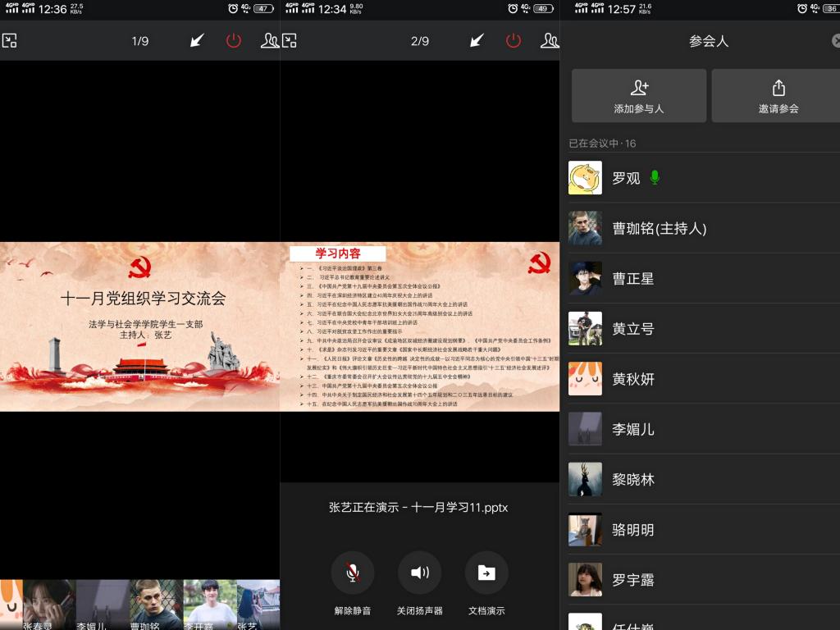Select 黄秋妍 in the participant list

coord(632,379)
